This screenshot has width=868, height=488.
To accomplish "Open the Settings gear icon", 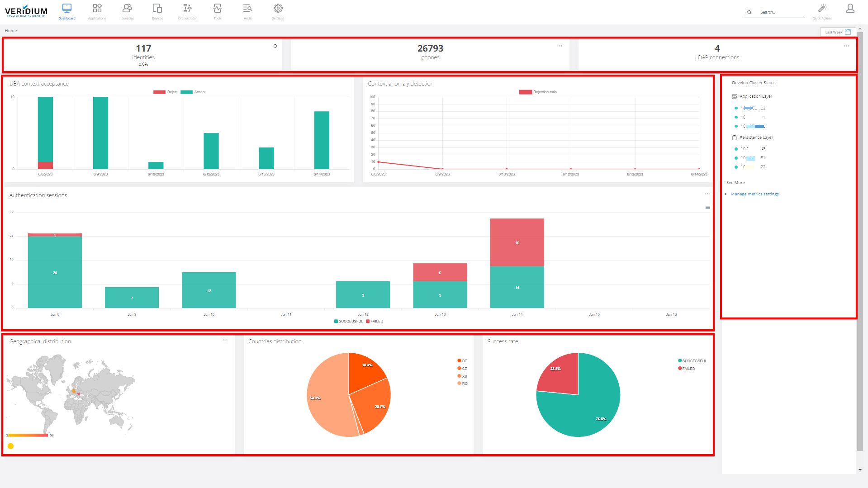I will [278, 9].
